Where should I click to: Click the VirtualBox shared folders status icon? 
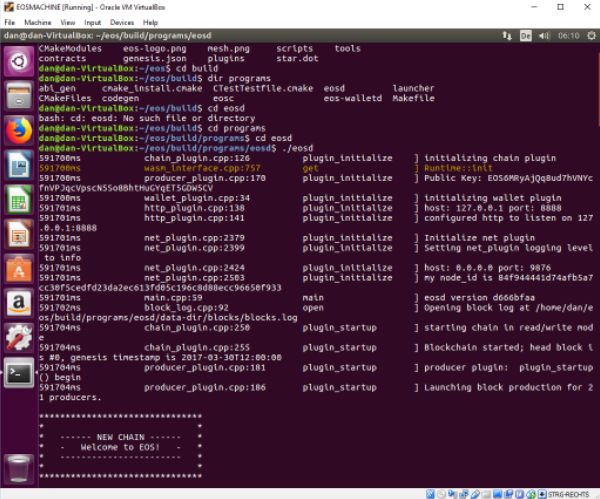tap(486, 494)
